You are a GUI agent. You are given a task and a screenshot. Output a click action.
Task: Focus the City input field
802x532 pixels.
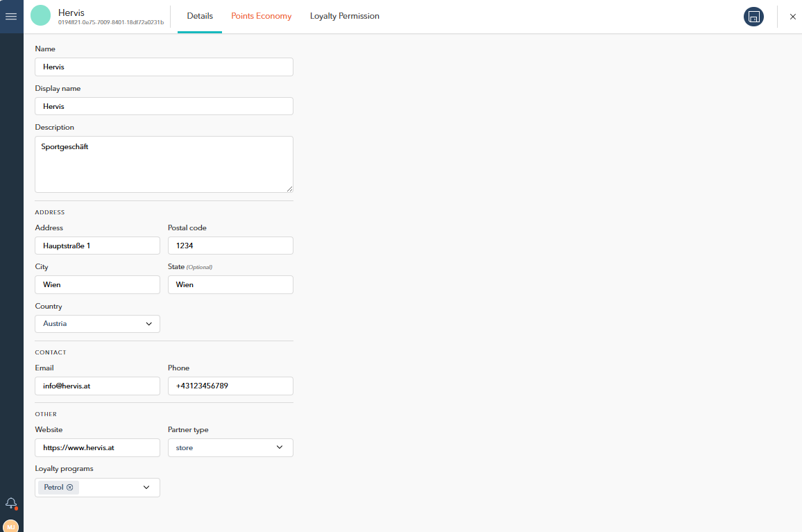(97, 285)
